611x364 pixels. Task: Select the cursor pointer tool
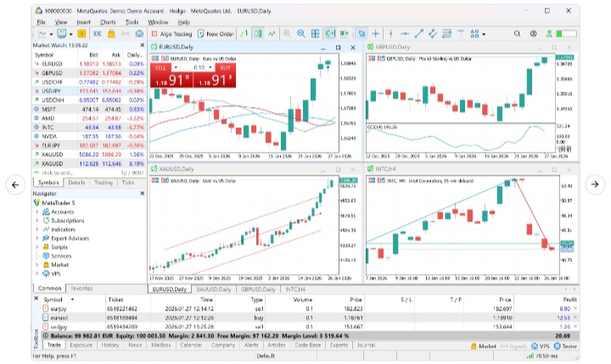click(x=362, y=34)
